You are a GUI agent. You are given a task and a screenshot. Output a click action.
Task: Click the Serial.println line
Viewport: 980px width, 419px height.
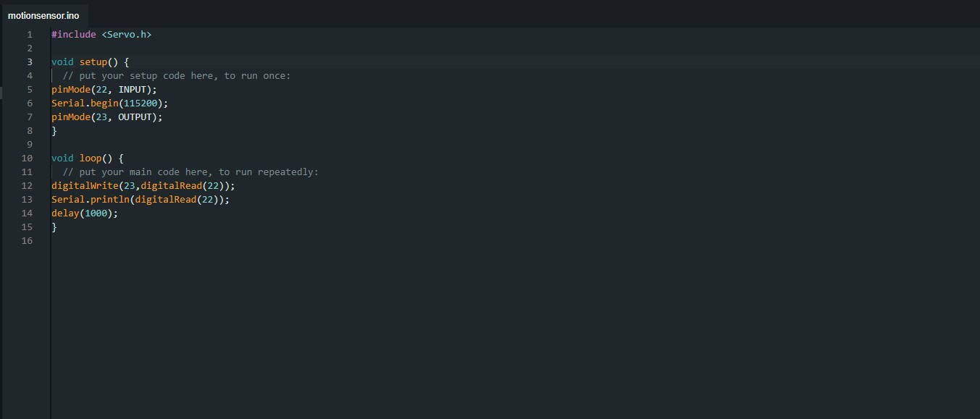tap(141, 200)
